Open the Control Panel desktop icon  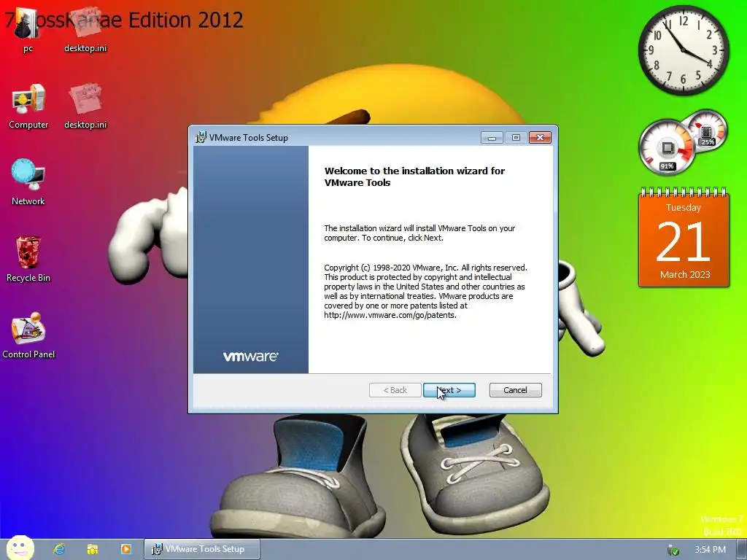28,335
